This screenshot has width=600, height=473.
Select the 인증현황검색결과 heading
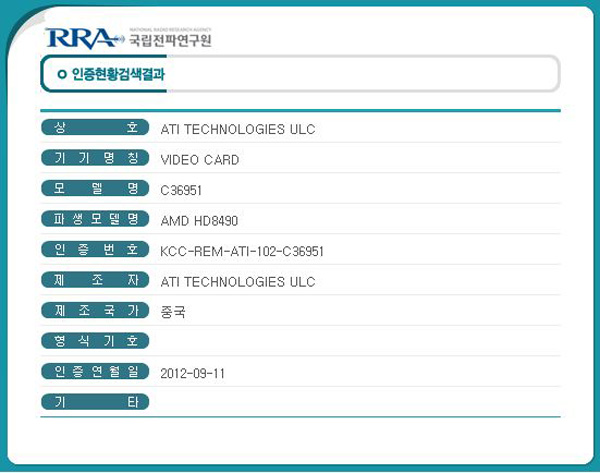[118, 74]
